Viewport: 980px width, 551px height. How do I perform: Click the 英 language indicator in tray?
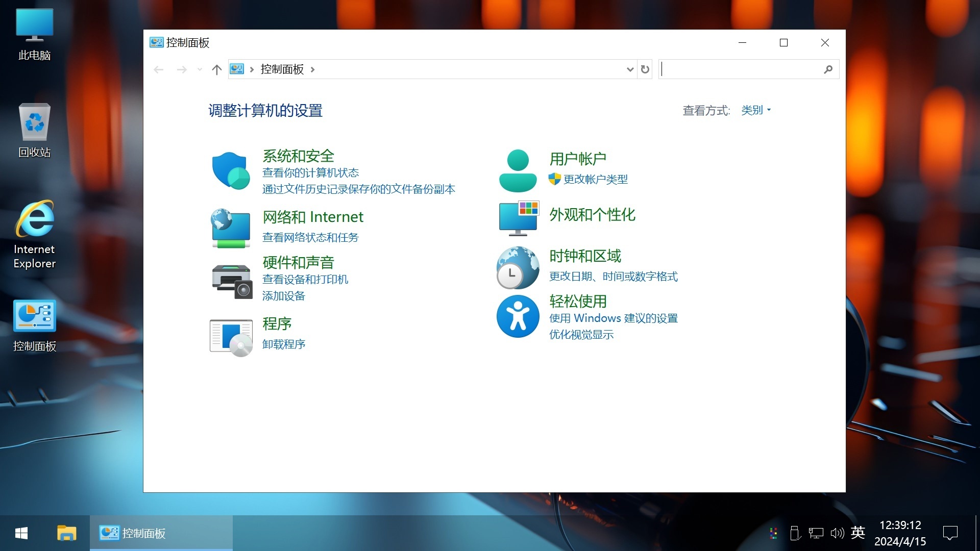pos(859,533)
